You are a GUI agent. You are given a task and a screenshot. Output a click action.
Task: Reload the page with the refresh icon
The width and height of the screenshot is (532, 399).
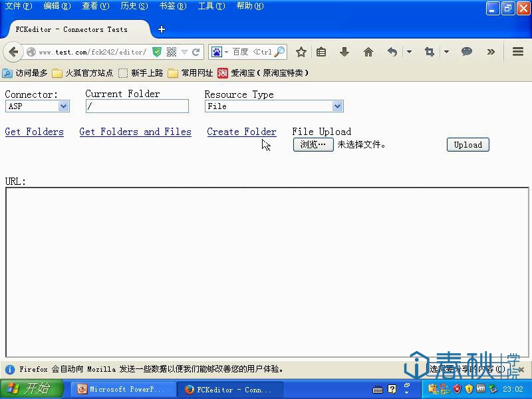(x=196, y=52)
